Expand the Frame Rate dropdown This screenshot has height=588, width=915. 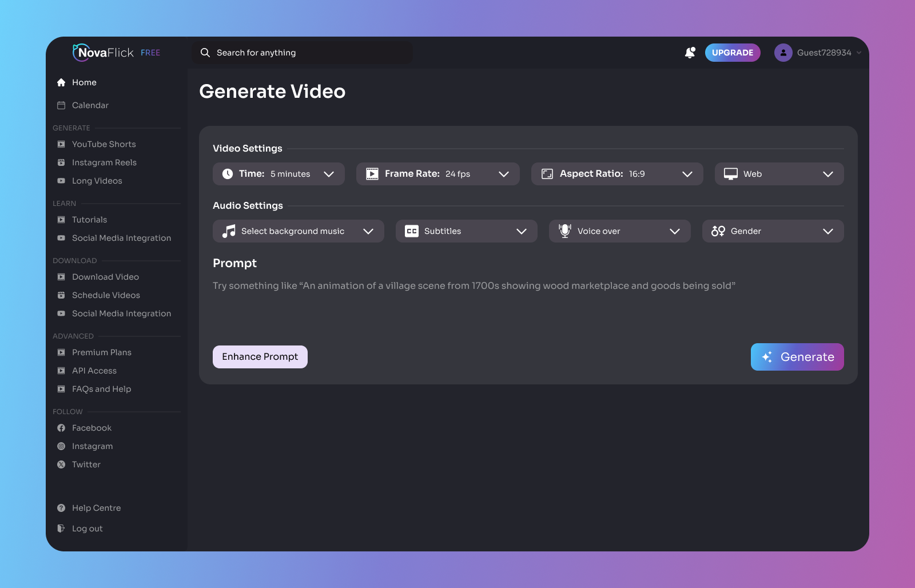pos(437,174)
